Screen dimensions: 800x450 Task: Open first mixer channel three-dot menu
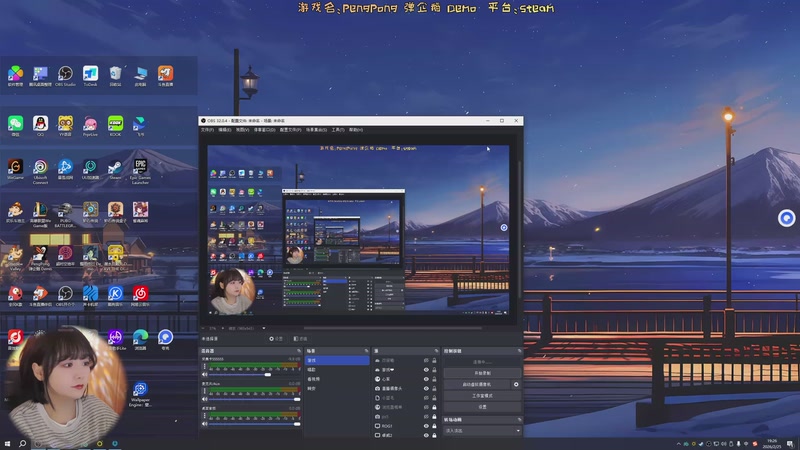coord(205,366)
